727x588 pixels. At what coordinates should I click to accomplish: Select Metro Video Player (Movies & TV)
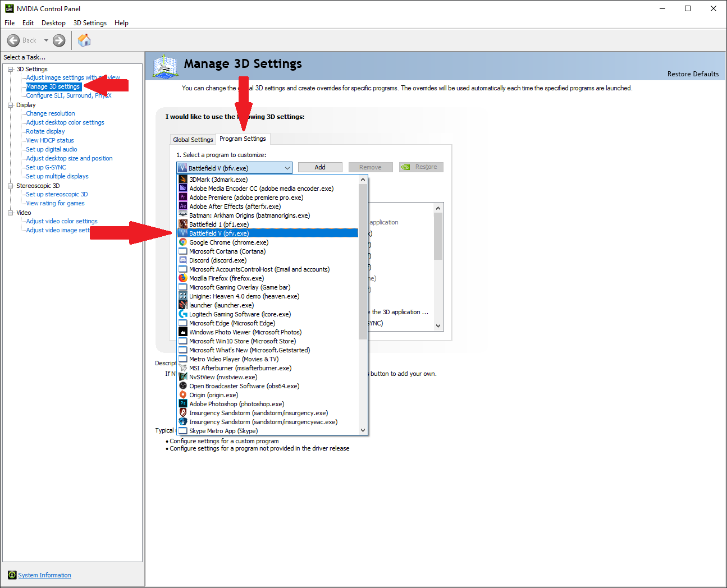(268, 359)
